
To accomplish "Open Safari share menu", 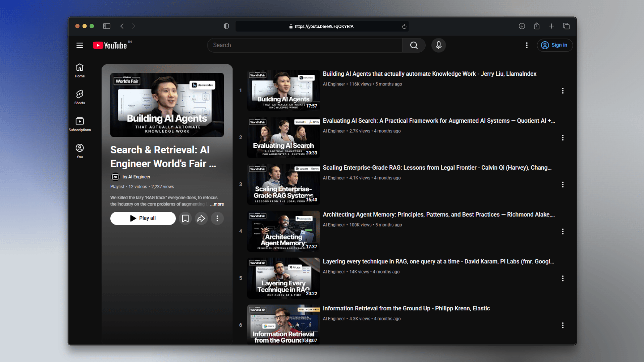I will [537, 26].
